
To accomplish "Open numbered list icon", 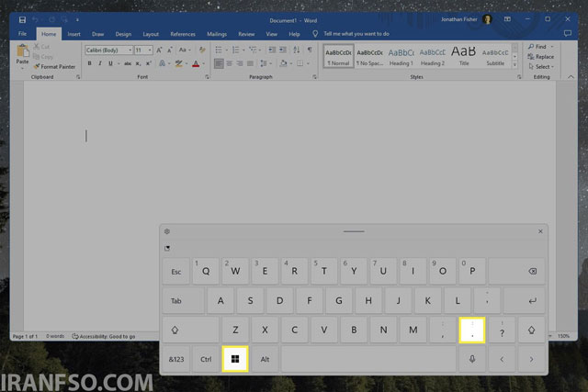I will pyautogui.click(x=235, y=50).
